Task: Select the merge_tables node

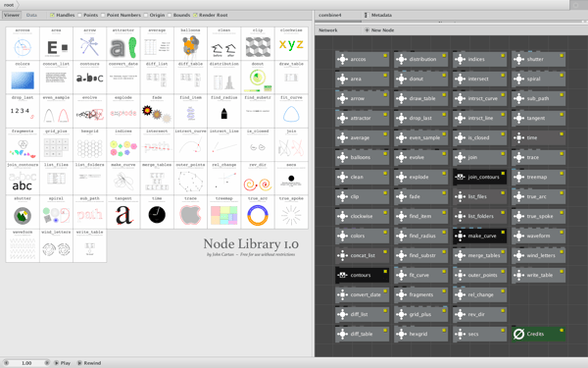Action: click(x=479, y=255)
